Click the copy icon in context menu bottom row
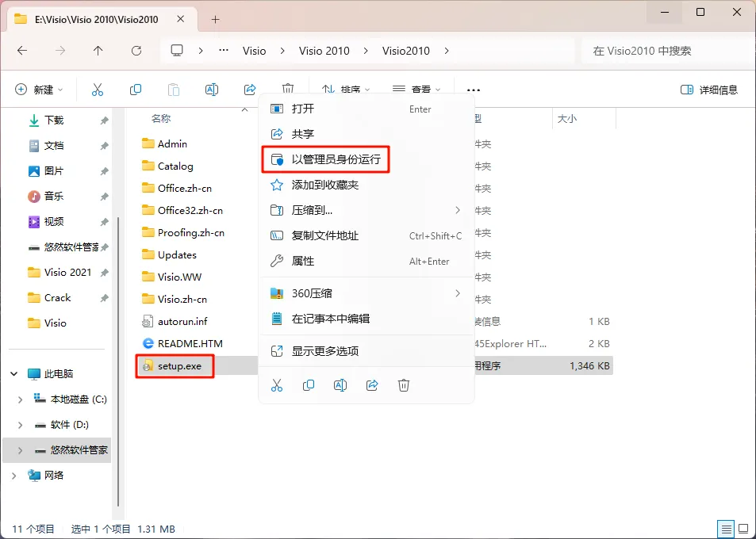The height and width of the screenshot is (539, 756). click(x=309, y=385)
